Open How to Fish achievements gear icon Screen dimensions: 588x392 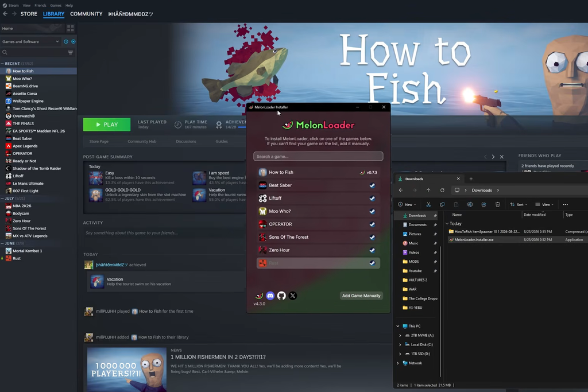point(219,125)
